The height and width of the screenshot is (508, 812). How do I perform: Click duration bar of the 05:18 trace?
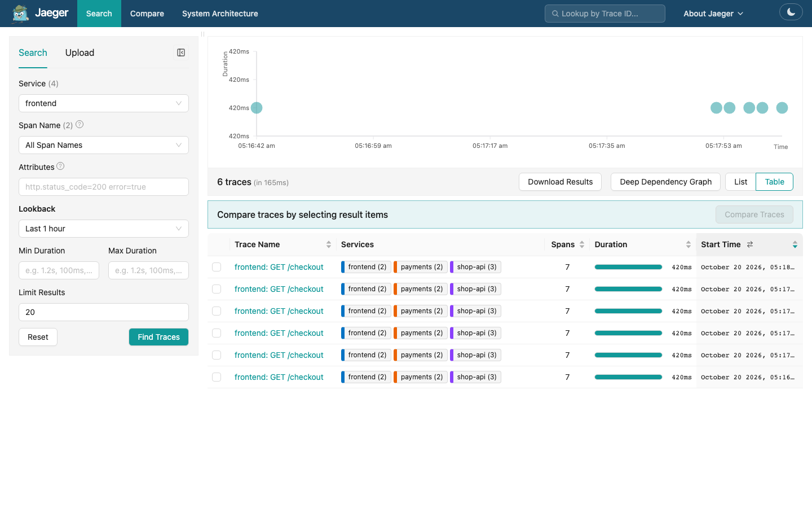[628, 267]
